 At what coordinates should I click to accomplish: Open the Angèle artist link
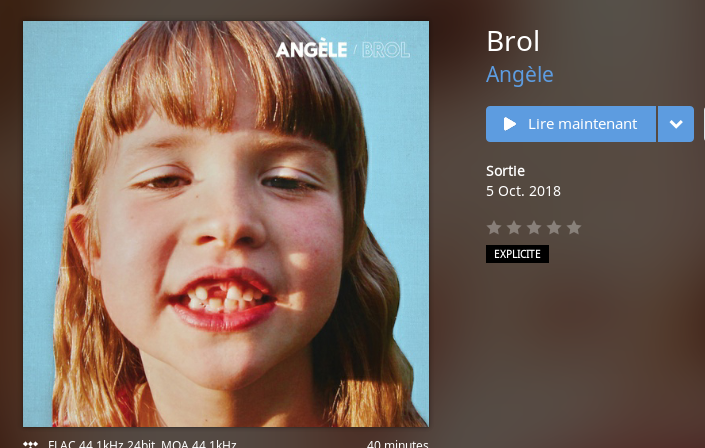click(x=519, y=75)
